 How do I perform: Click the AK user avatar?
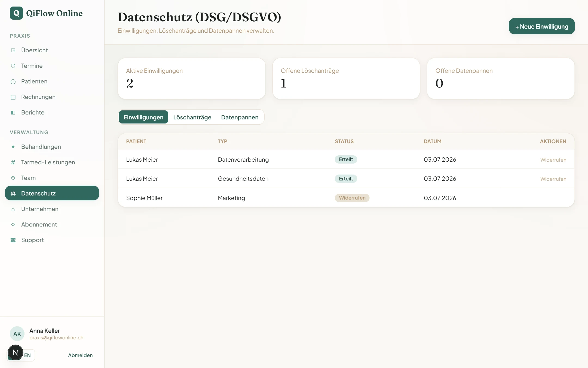[17, 334]
